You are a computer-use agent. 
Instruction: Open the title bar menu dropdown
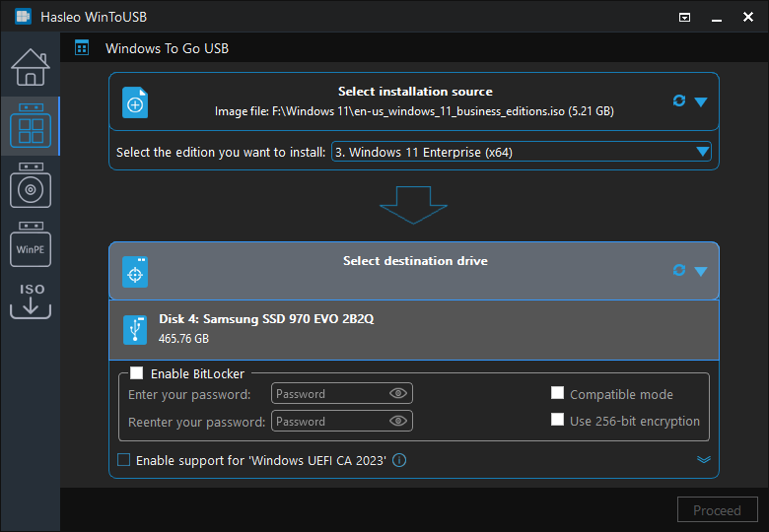point(684,18)
